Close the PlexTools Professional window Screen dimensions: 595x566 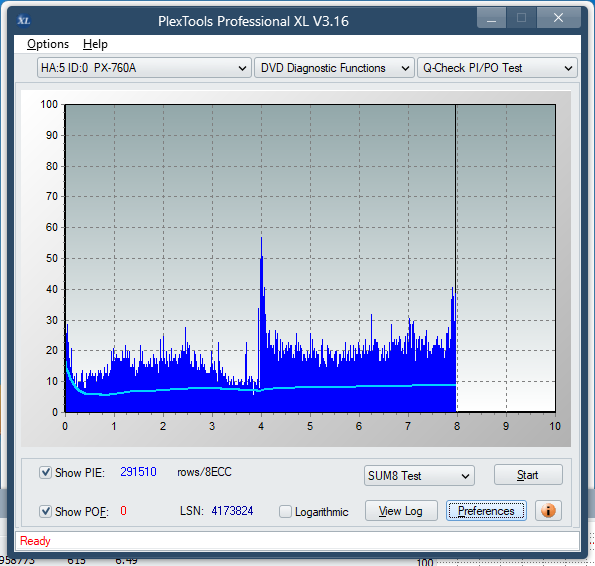(x=558, y=18)
